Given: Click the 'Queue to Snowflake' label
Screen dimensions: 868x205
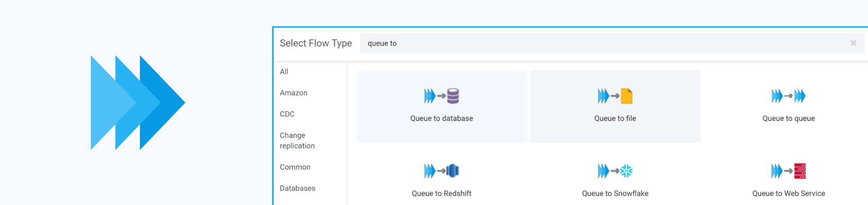Looking at the screenshot, I should [x=615, y=194].
